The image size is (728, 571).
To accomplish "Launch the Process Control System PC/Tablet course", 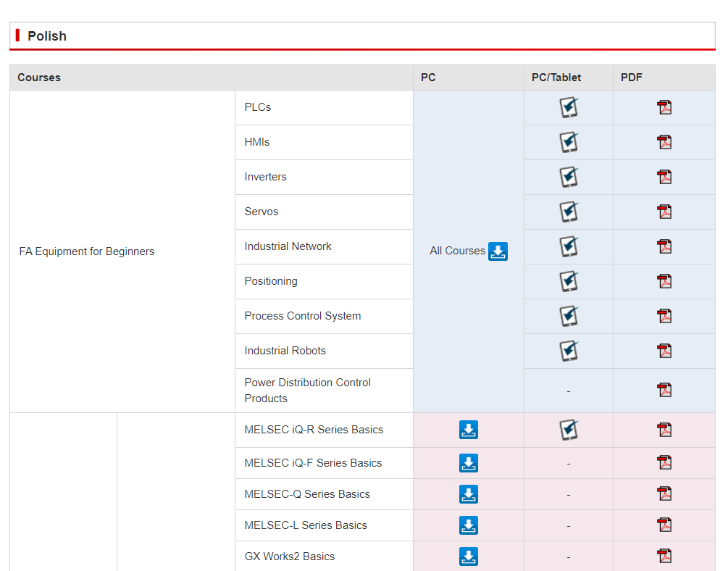I will click(569, 317).
